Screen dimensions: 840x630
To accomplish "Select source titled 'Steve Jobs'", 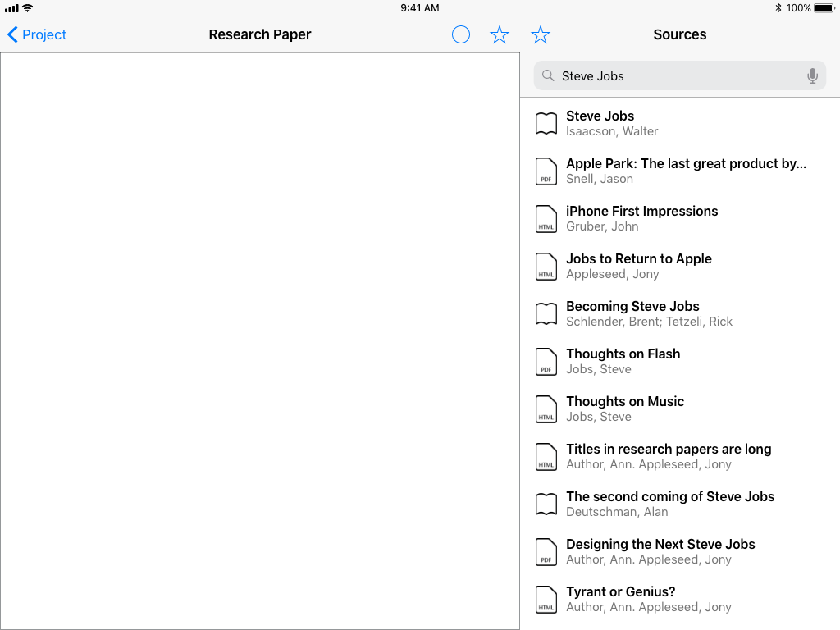I will (600, 116).
